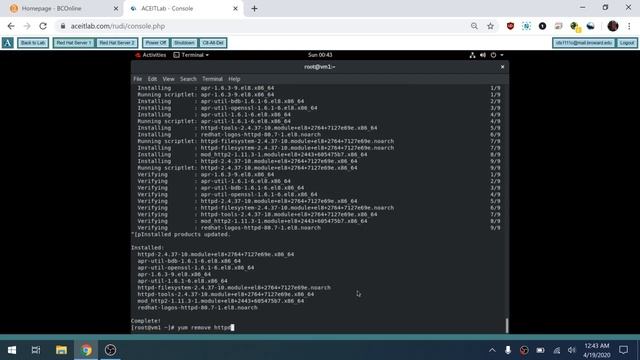This screenshot has height=360, width=640.
Task: Switch to Red Hat Server 2 console
Action: (x=117, y=43)
